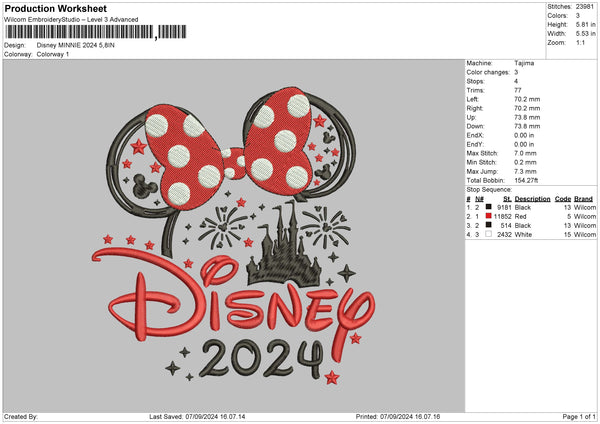Click the white swatch in stop row 4
Screen dimensions: 600x424
(x=489, y=234)
